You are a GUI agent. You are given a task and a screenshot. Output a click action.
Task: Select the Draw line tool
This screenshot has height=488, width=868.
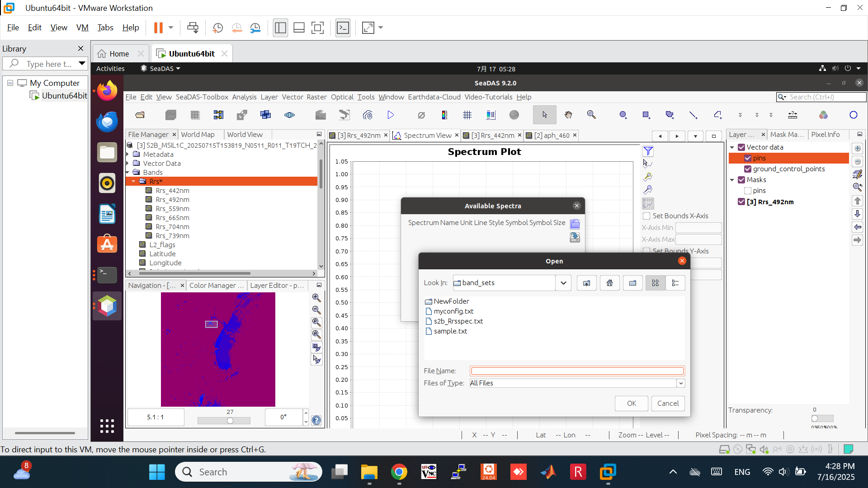[x=693, y=115]
